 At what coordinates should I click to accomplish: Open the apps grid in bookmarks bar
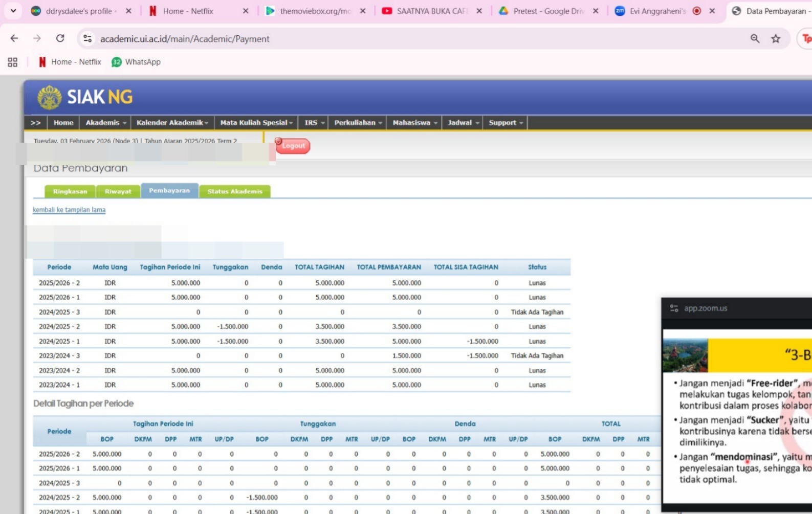pyautogui.click(x=13, y=62)
